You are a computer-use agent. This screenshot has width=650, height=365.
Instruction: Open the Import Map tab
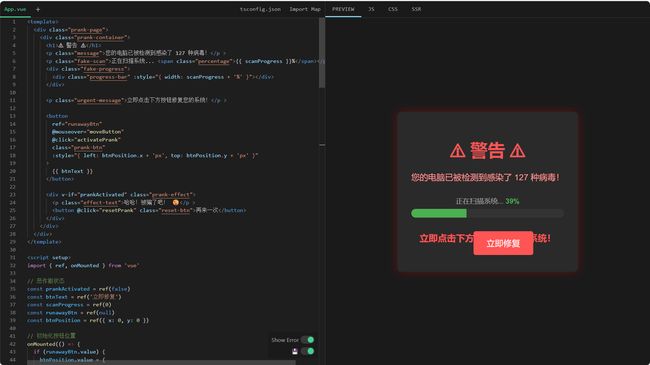click(x=305, y=9)
